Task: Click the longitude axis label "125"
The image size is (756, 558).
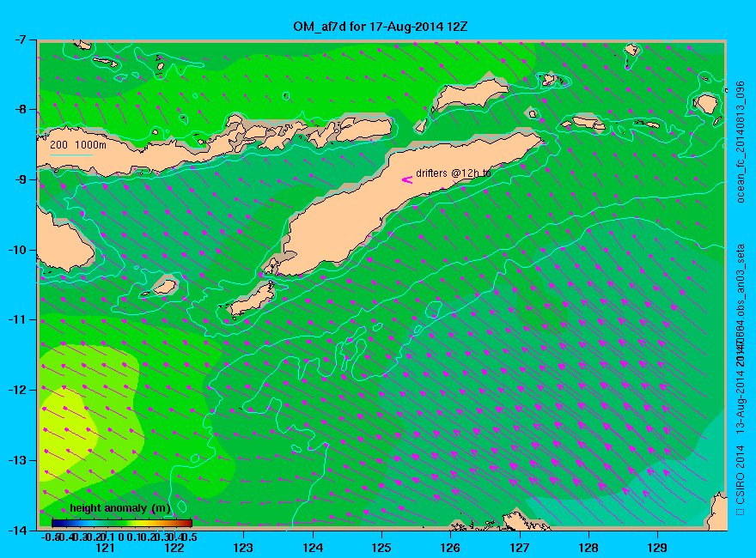Action: point(381,548)
